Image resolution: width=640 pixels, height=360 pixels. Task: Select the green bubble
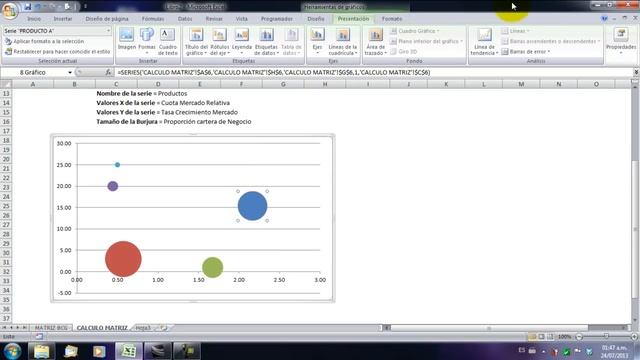213,267
